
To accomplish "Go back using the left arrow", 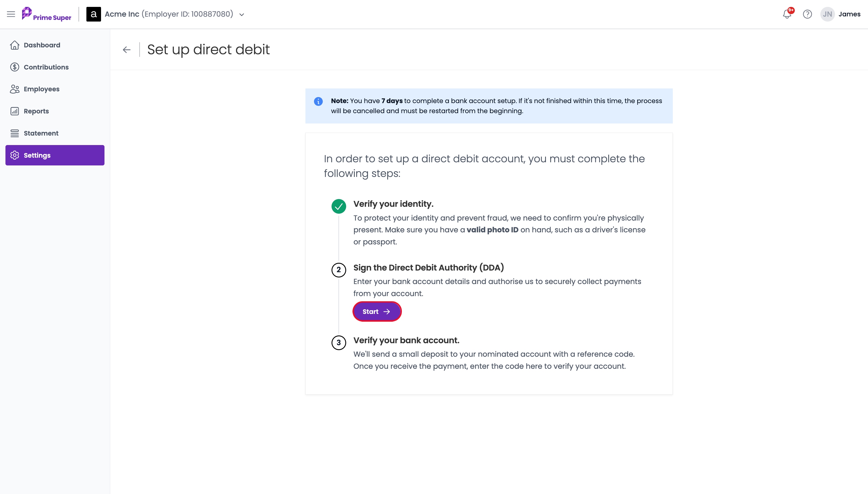I will pyautogui.click(x=127, y=50).
